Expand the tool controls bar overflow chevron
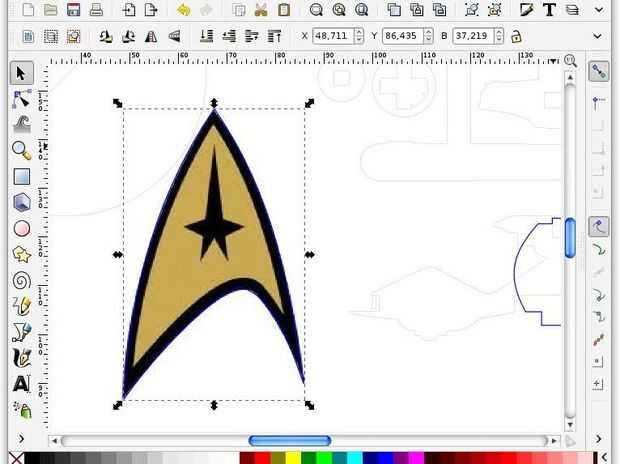 coord(597,36)
